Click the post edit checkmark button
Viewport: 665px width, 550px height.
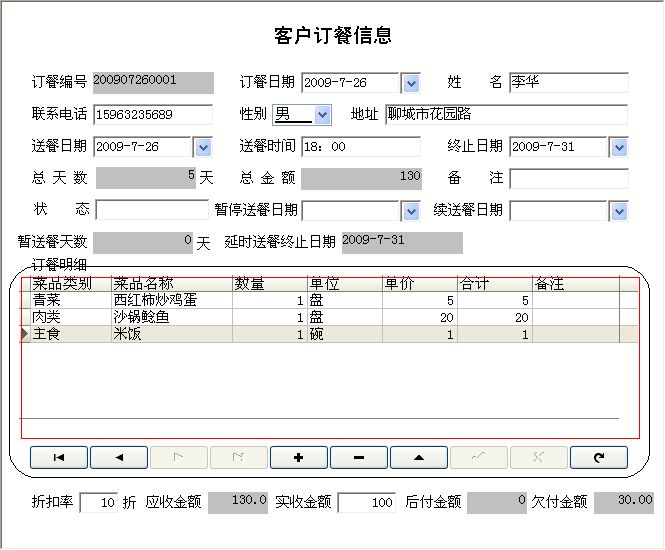click(x=479, y=457)
